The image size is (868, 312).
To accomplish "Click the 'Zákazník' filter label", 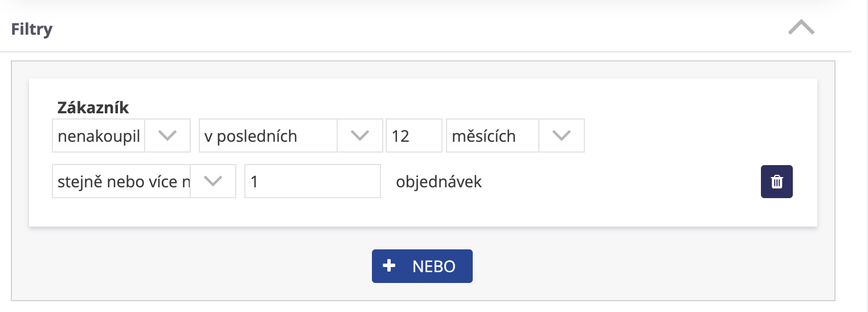I will tap(93, 107).
